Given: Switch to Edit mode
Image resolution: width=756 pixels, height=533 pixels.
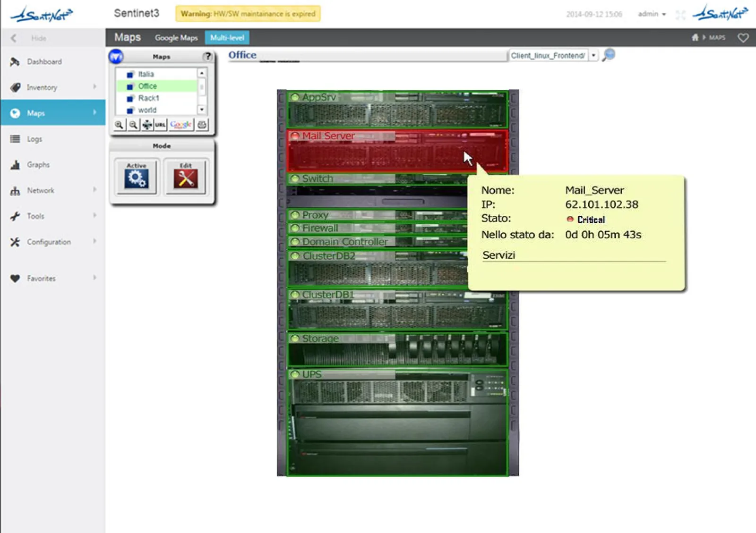Looking at the screenshot, I should pos(186,176).
